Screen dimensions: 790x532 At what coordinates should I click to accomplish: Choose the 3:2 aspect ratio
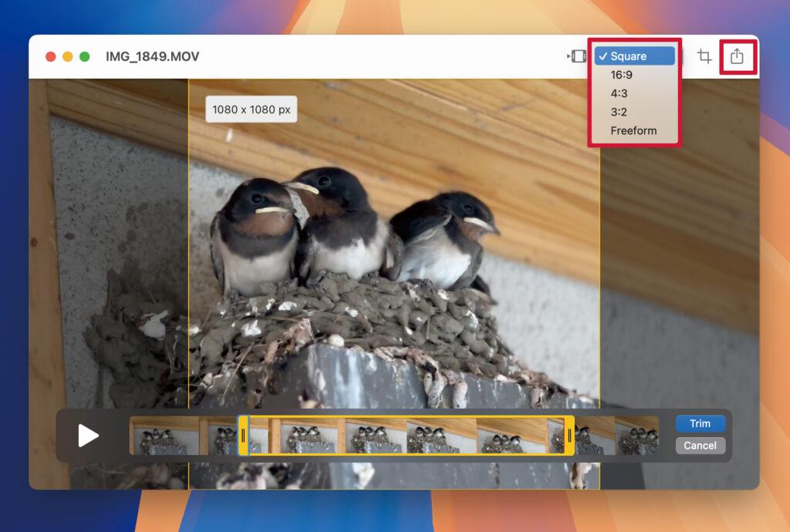(634, 112)
